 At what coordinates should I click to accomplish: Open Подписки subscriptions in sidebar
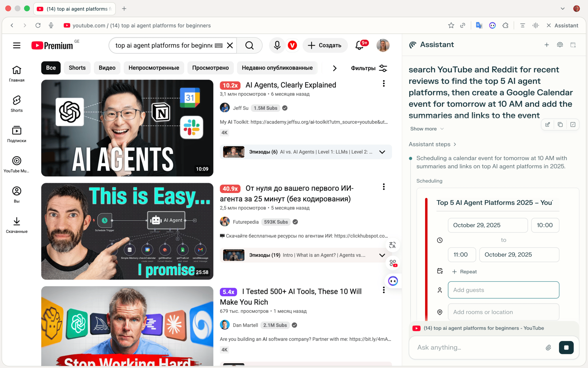pos(17,134)
